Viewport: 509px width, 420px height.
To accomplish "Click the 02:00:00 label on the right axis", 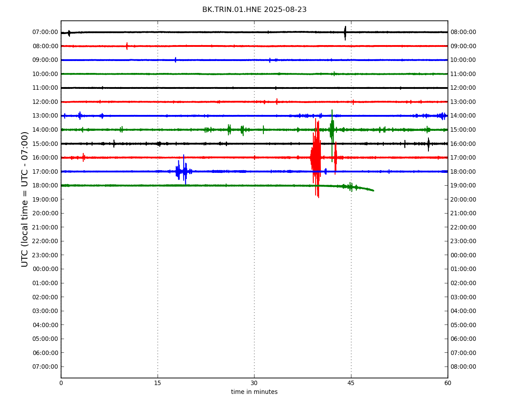I will click(x=463, y=283).
